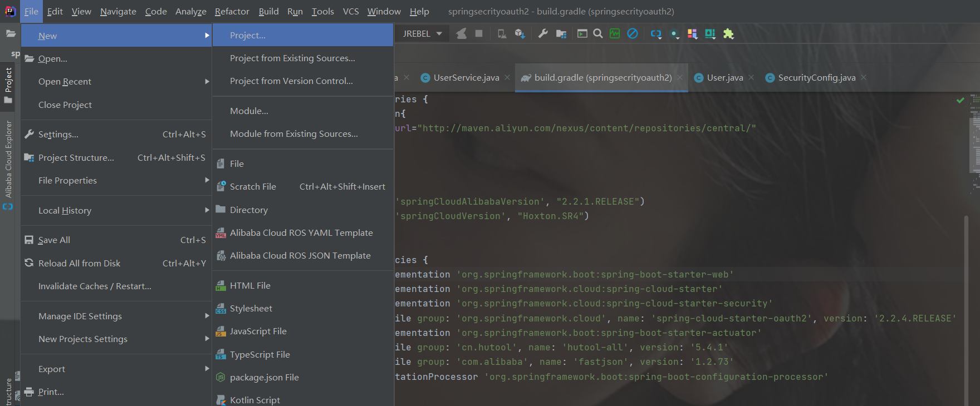The height and width of the screenshot is (406, 980).
Task: Click the blue circle-slash toolbar icon
Action: tap(633, 34)
